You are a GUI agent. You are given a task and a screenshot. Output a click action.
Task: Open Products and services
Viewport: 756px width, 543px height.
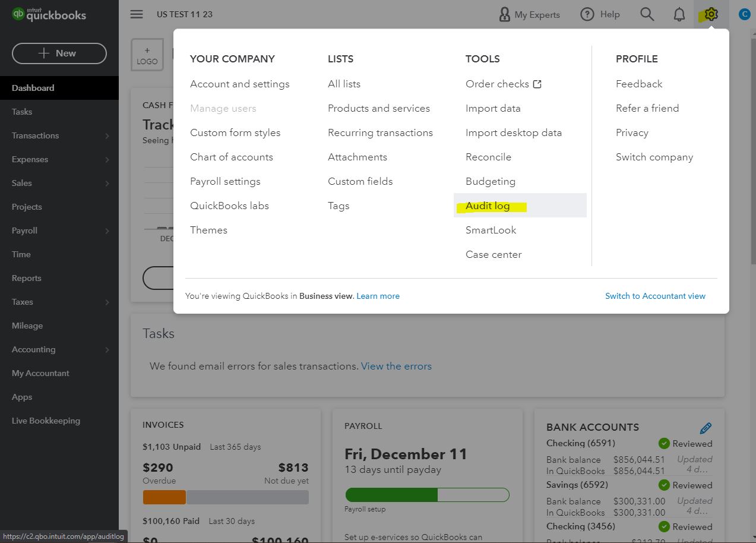(379, 109)
